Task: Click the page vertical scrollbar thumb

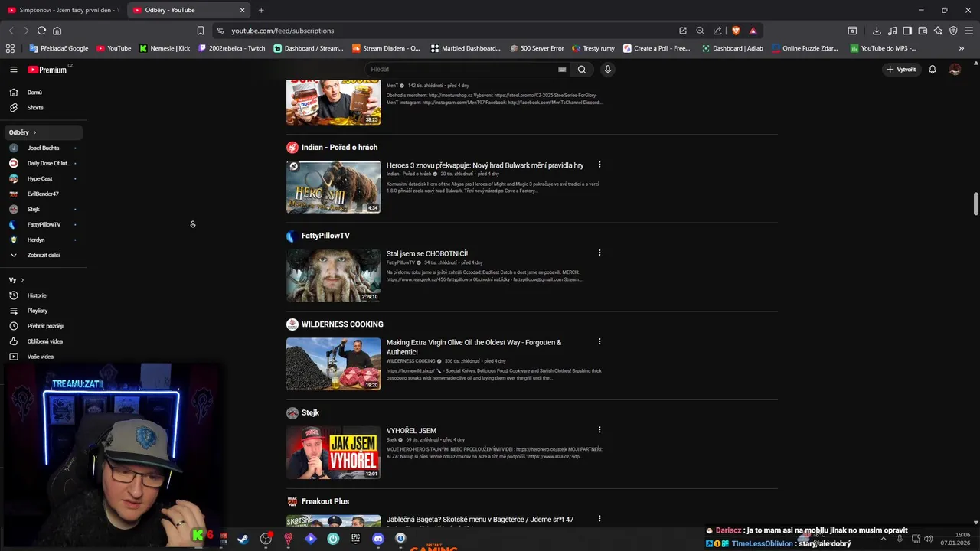Action: coord(975,205)
